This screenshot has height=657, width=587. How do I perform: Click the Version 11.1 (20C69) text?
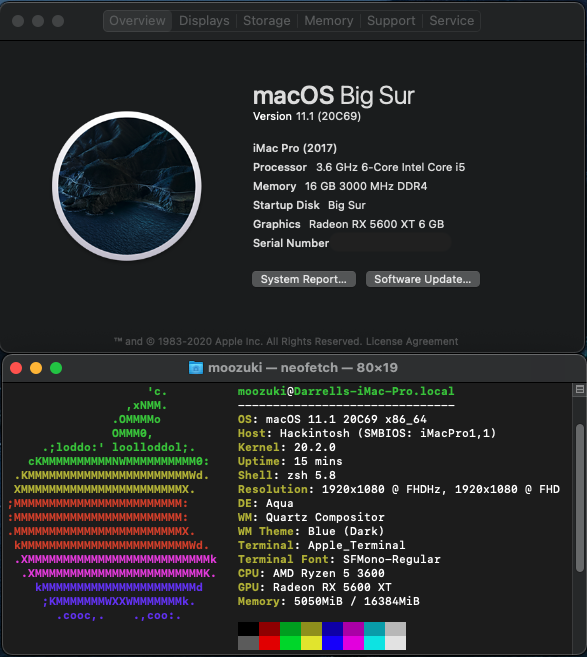point(307,116)
